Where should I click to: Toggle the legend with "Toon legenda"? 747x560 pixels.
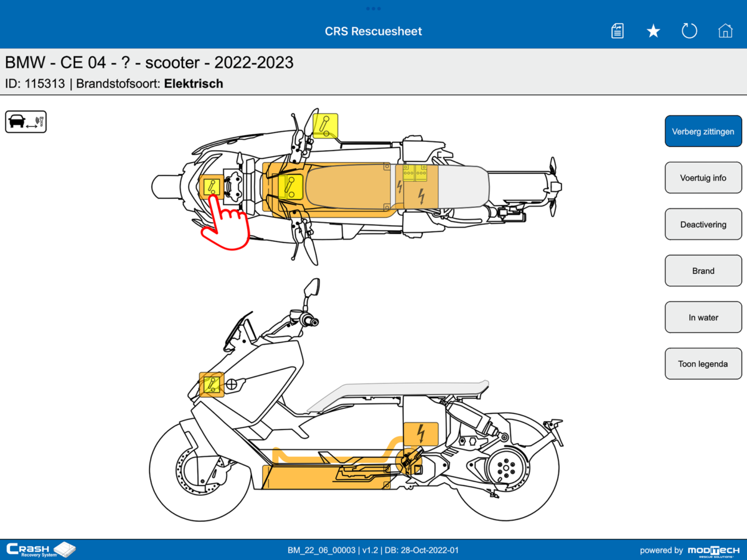click(x=703, y=363)
